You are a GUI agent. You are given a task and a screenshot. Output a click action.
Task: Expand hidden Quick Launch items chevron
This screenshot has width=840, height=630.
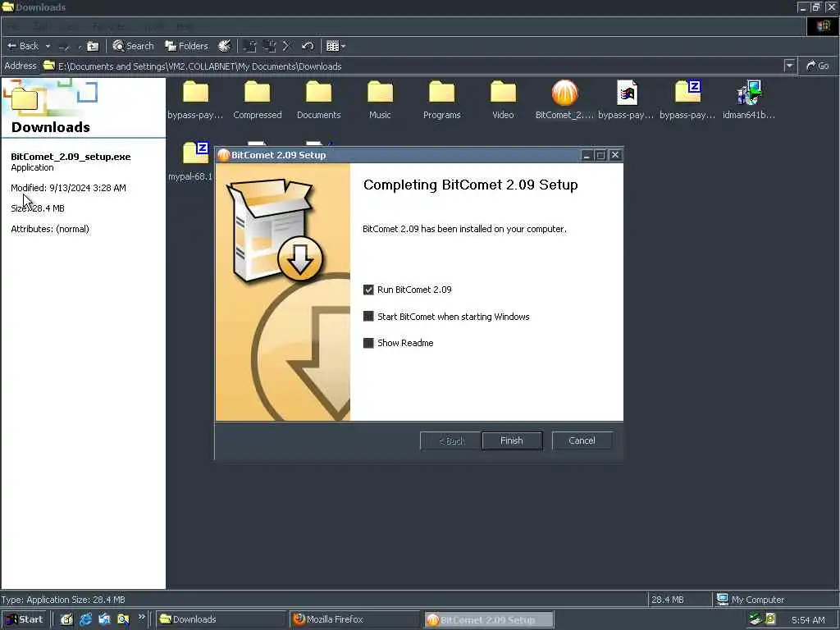coord(141,617)
